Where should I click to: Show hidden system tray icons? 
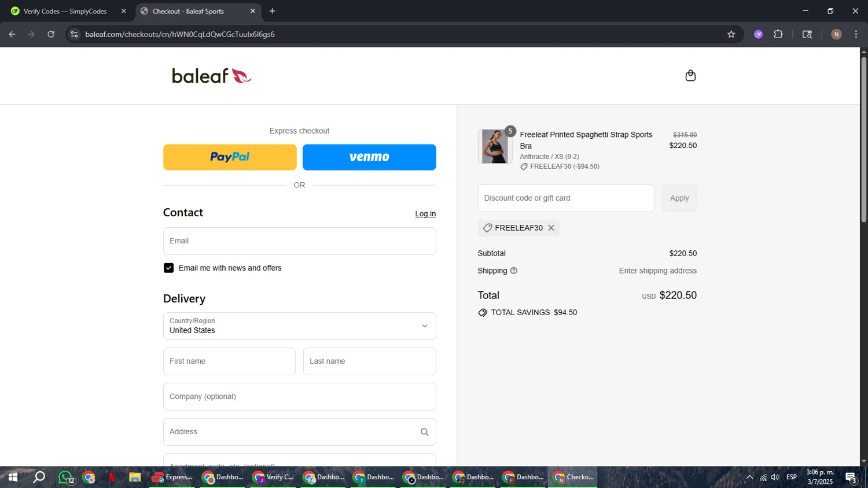(x=749, y=477)
